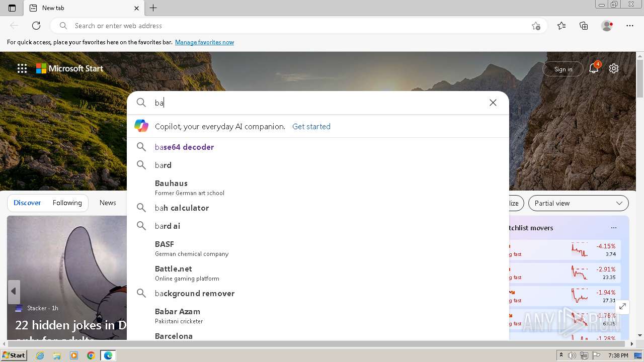The height and width of the screenshot is (362, 644).
Task: Choose the Battle.net suggestion
Action: (x=318, y=273)
